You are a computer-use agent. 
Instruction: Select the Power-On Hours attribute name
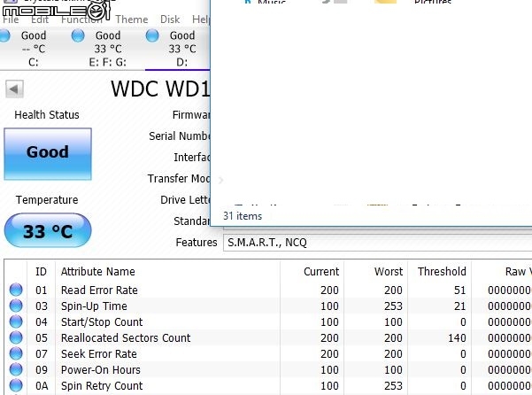tap(100, 370)
